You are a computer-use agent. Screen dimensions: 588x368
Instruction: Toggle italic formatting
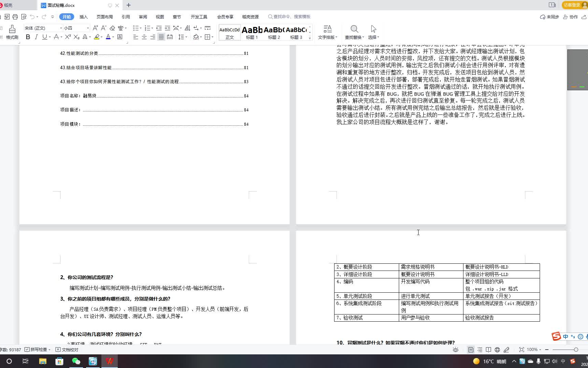[x=36, y=37]
